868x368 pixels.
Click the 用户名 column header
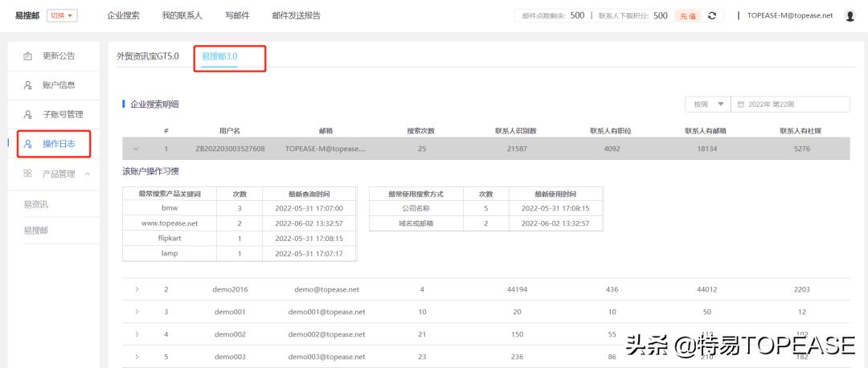pyautogui.click(x=230, y=131)
